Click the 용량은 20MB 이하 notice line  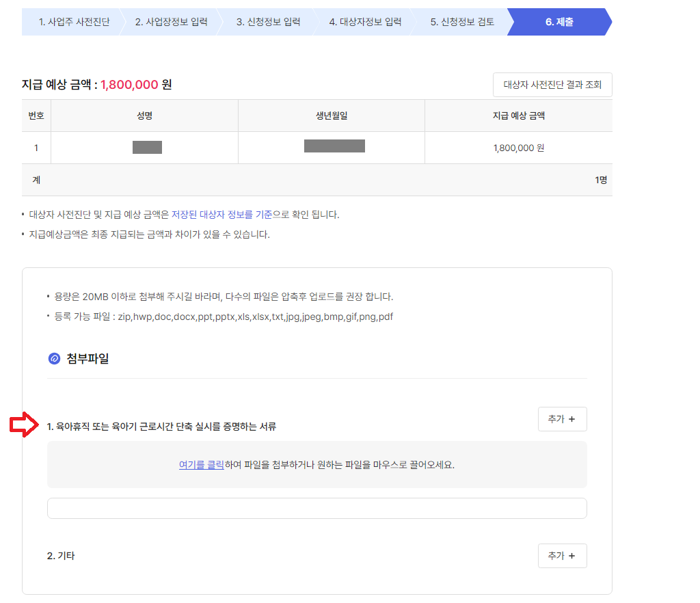(224, 297)
